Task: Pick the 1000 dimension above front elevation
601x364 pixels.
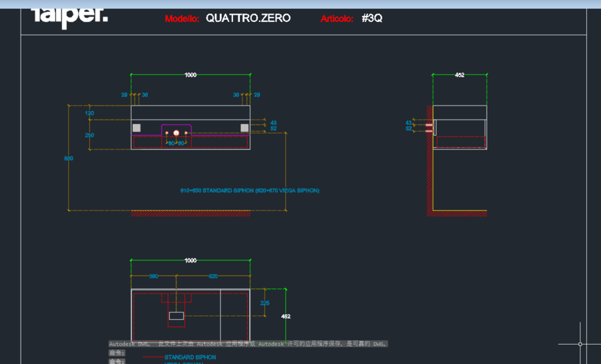Action: 190,75
